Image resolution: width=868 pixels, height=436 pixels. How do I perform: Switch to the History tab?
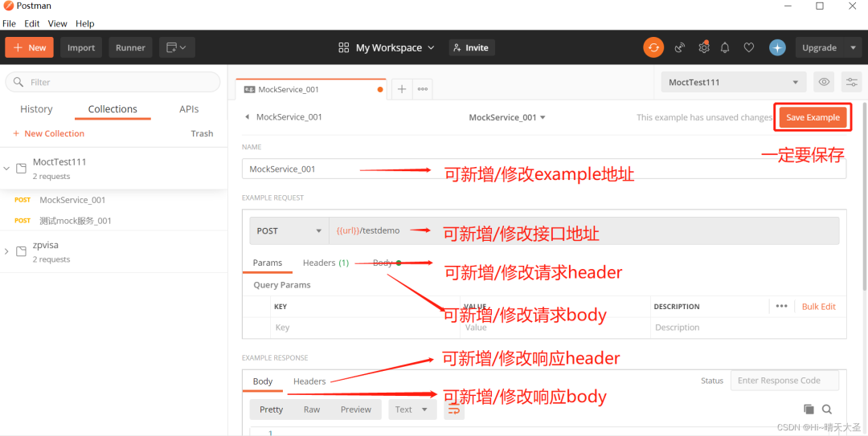pos(36,109)
